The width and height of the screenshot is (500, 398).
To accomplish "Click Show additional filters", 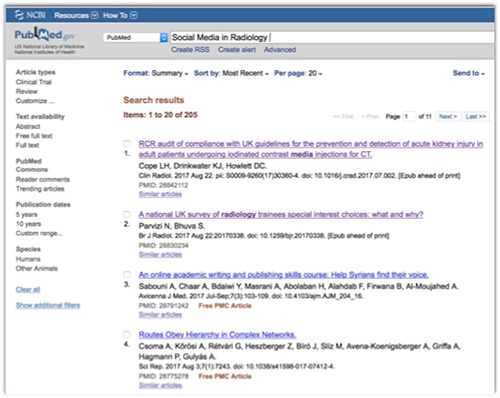I will point(48,305).
